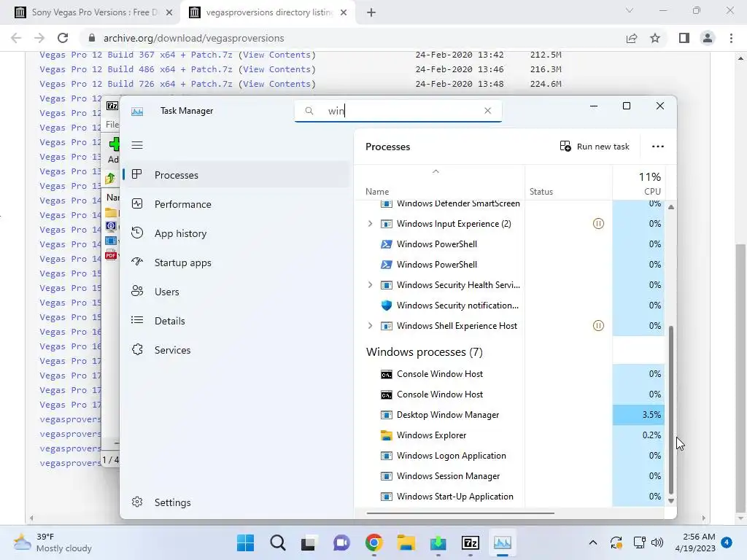Select first Console Window Host icon
The height and width of the screenshot is (560, 747).
[x=387, y=374]
